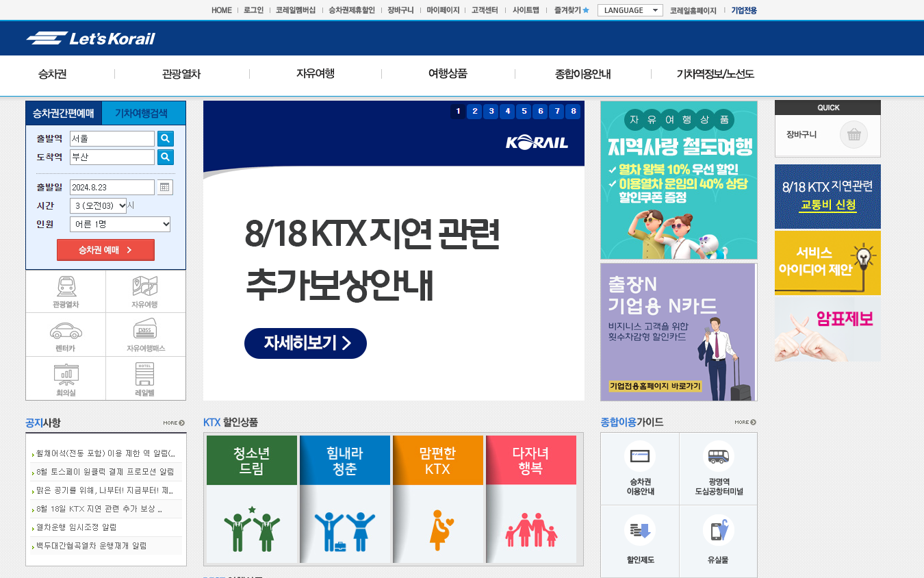Click the 즐겨찾기 star in top bar
This screenshot has width=924, height=578.
[585, 10]
